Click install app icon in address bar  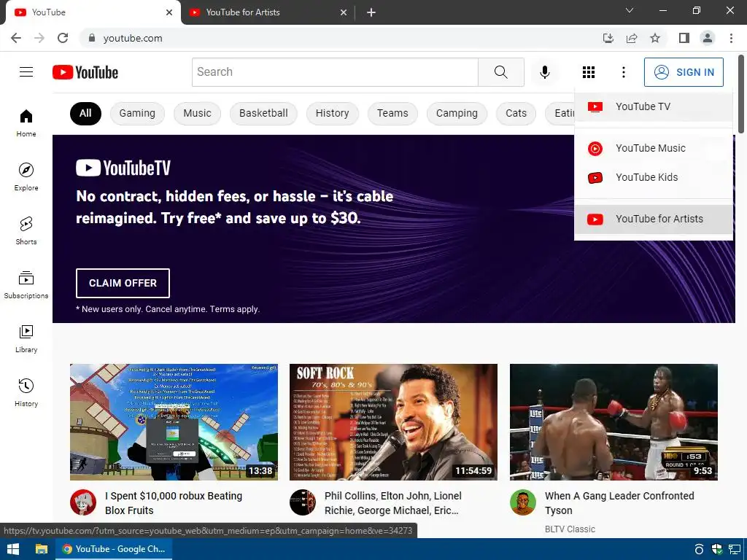[608, 38]
